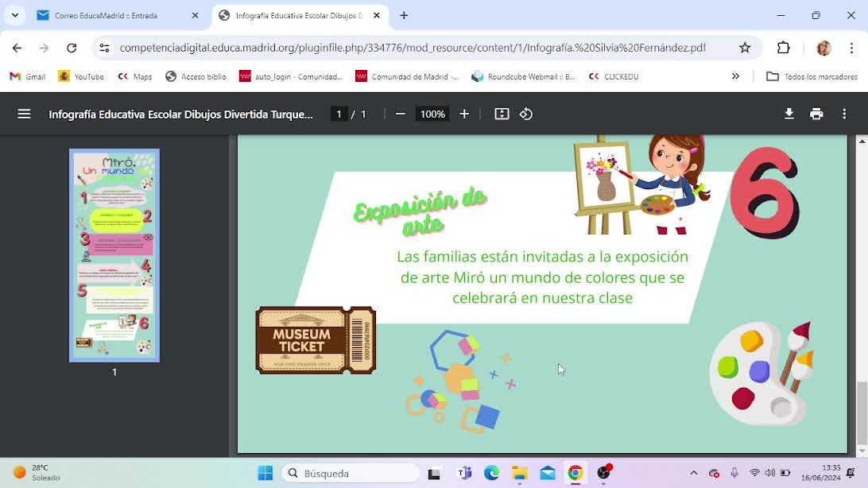Open PDF viewer more actions menu

point(844,114)
